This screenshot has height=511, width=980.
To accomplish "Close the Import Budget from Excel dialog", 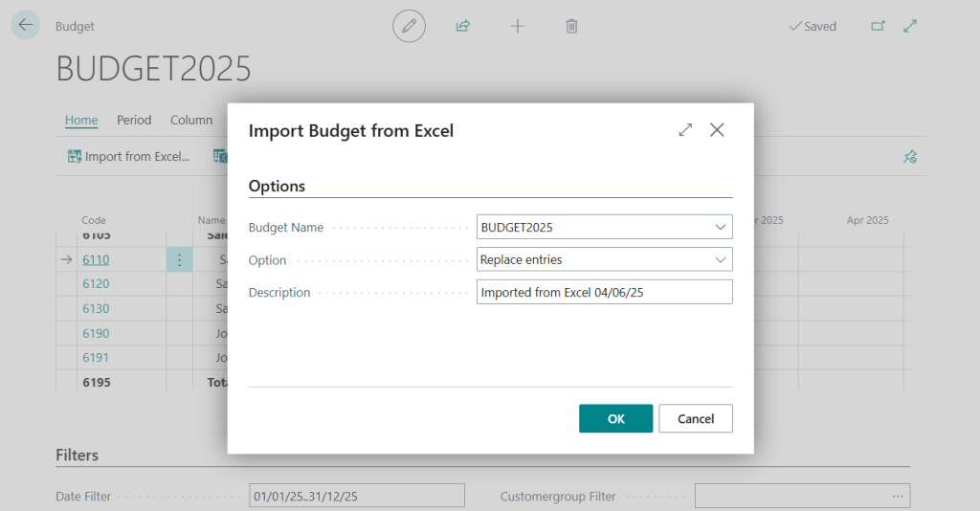I will pyautogui.click(x=717, y=130).
